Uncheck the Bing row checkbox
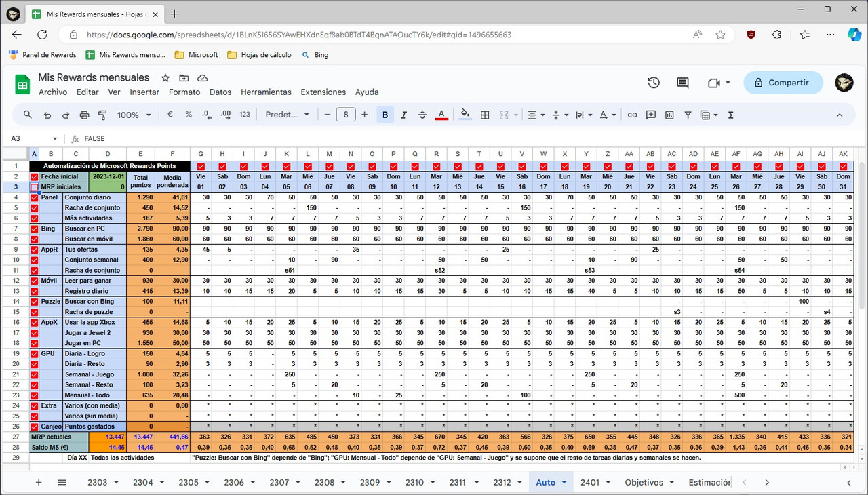This screenshot has width=868, height=495. (x=35, y=229)
